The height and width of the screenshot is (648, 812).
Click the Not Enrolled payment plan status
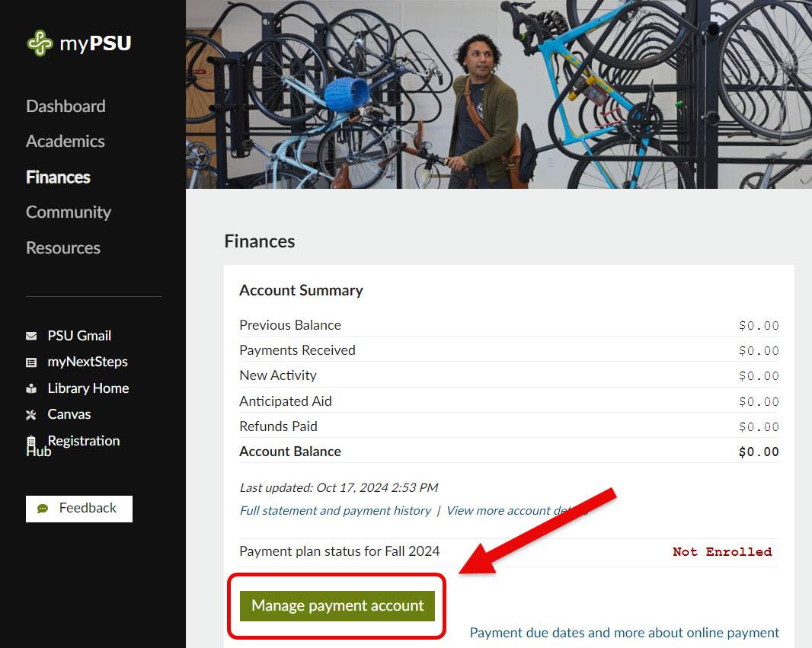point(722,551)
